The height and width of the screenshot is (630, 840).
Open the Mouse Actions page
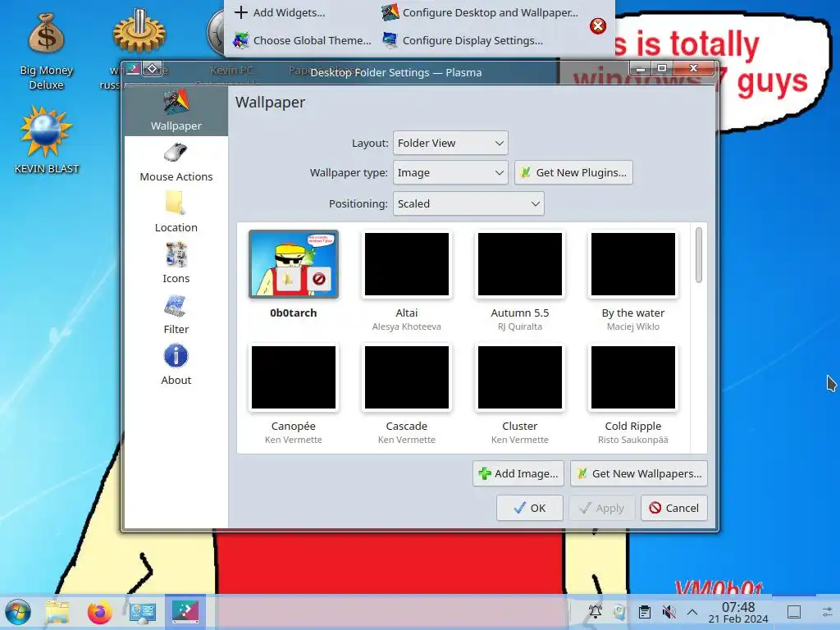(176, 162)
